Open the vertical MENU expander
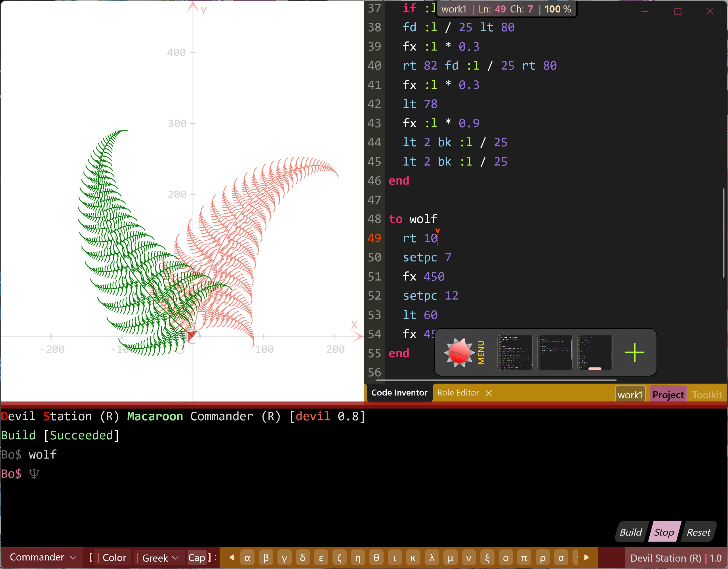The height and width of the screenshot is (569, 728). pyautogui.click(x=481, y=353)
